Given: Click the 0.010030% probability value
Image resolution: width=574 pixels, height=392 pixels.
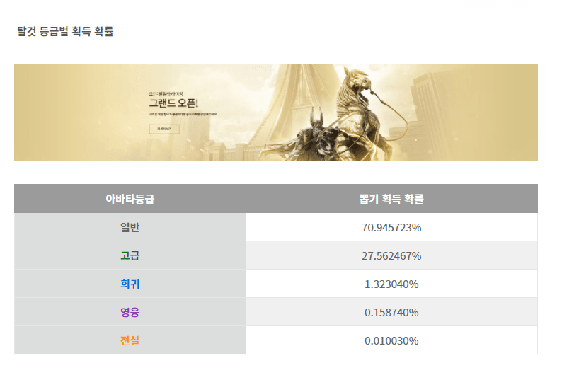Looking at the screenshot, I should click(391, 340).
